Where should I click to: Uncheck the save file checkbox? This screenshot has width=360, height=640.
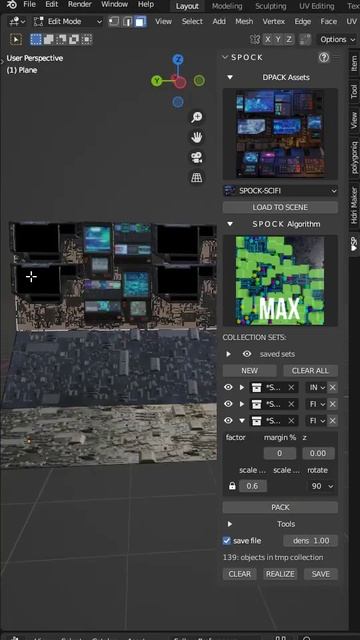click(227, 541)
